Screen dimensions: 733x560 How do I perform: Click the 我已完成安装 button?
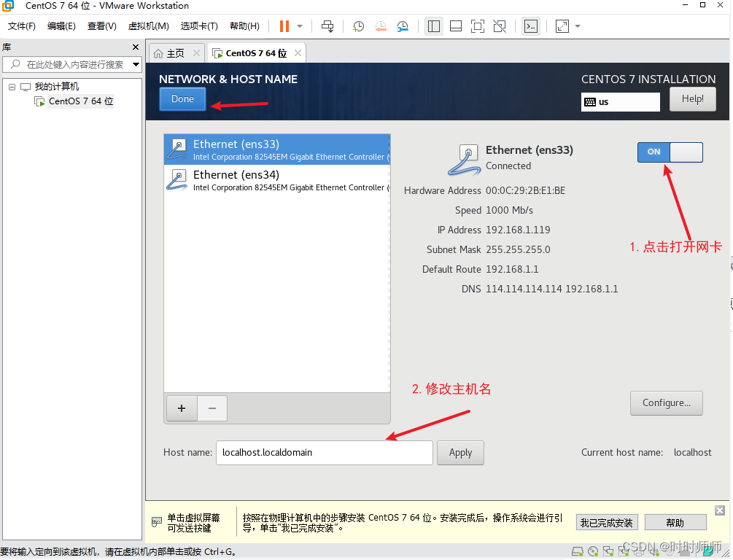[606, 523]
